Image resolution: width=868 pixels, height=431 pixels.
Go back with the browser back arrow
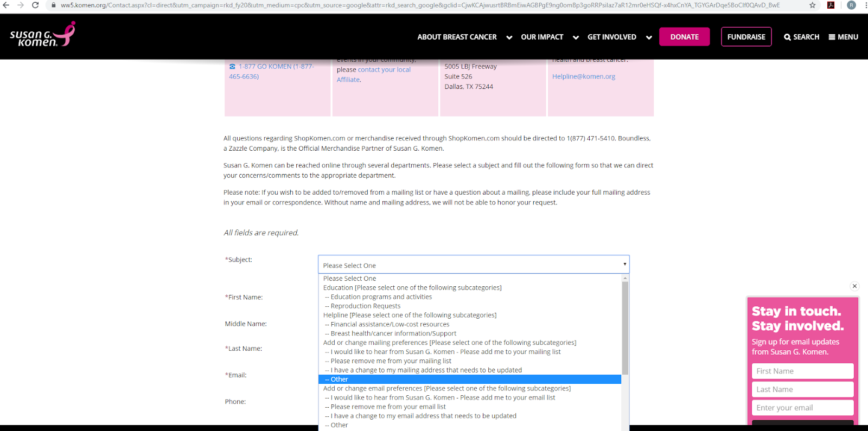pyautogui.click(x=6, y=5)
